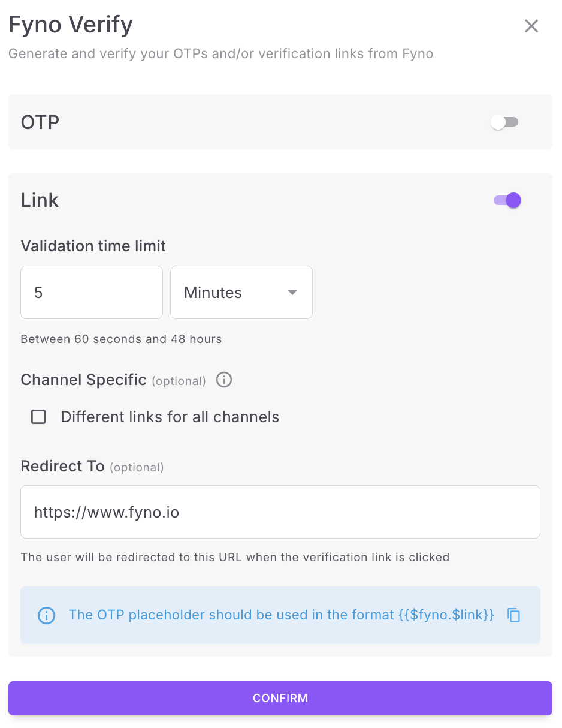Screen dimensions: 562x728
Task: Click the validation time value field
Action: pos(91,293)
